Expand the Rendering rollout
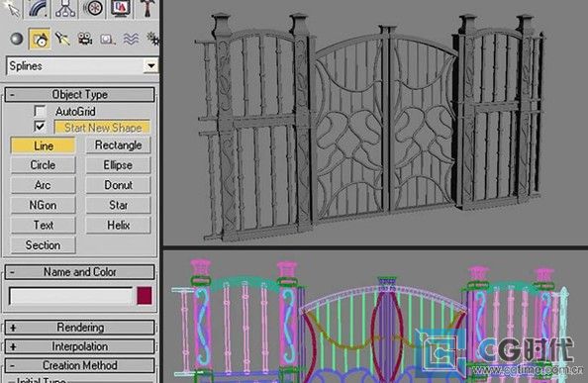Viewport: 588px width, 383px height. [x=79, y=328]
